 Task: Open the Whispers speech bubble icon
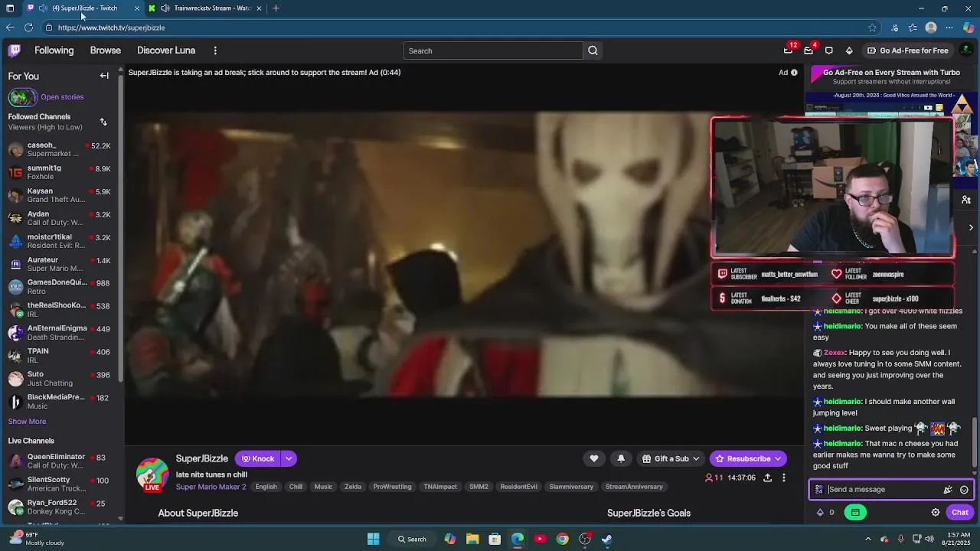point(829,51)
